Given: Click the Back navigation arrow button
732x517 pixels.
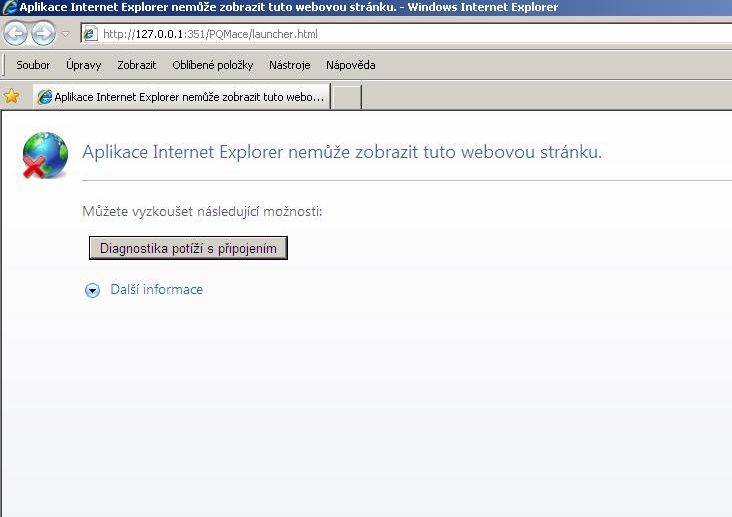Looking at the screenshot, I should [x=16, y=34].
